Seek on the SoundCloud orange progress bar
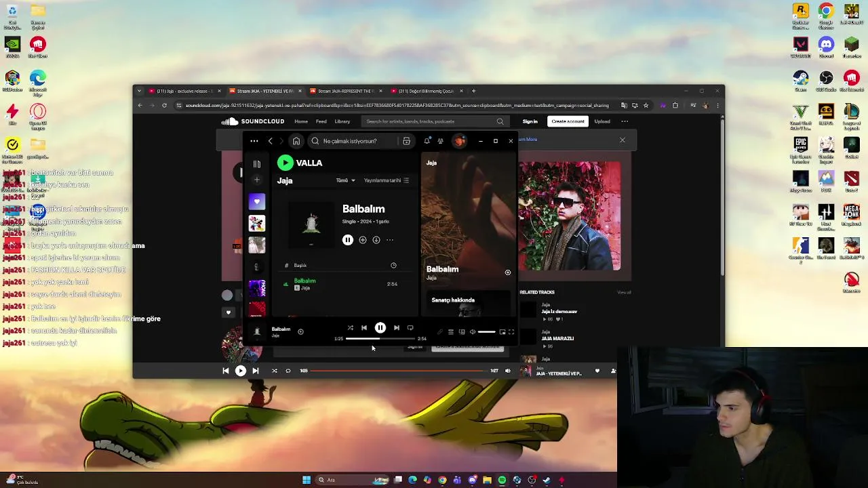Image resolution: width=868 pixels, height=488 pixels. click(398, 371)
